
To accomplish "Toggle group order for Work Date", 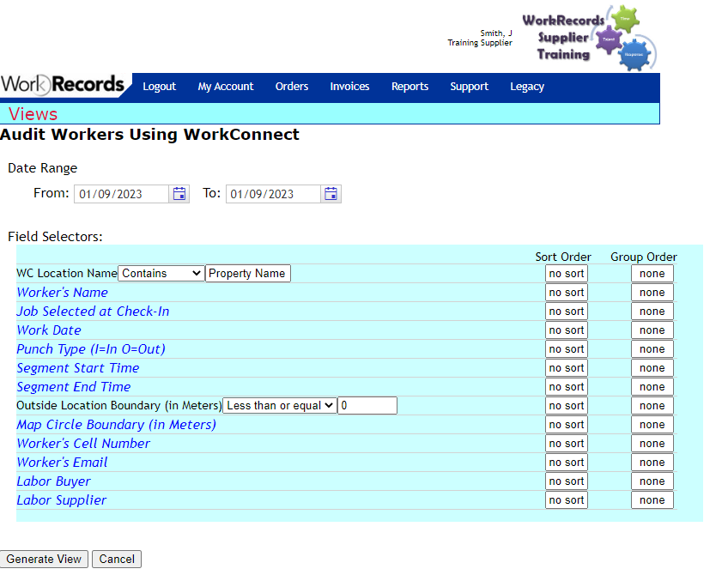I will tap(652, 330).
